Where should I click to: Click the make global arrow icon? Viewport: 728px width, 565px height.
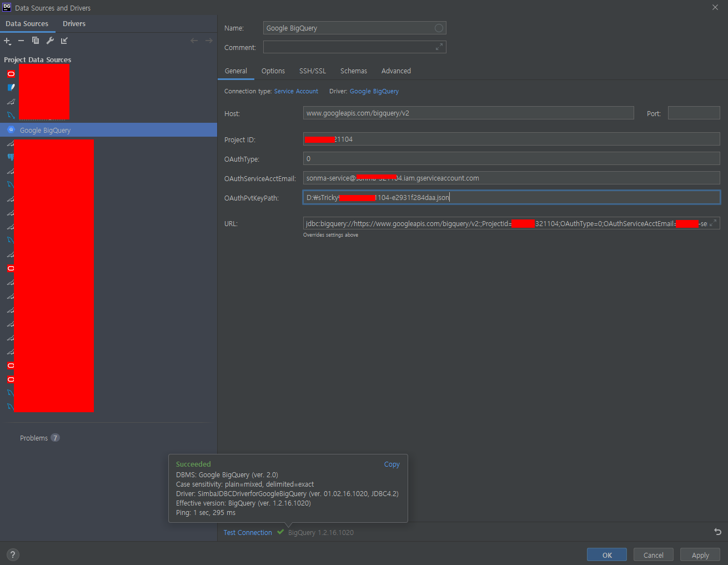tap(64, 41)
